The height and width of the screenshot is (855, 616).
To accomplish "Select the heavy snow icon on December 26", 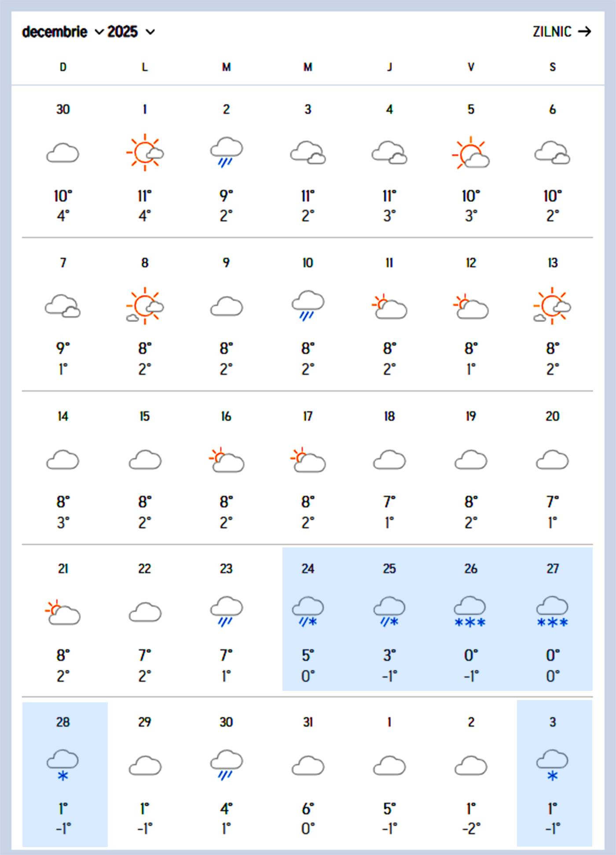I will (x=470, y=612).
